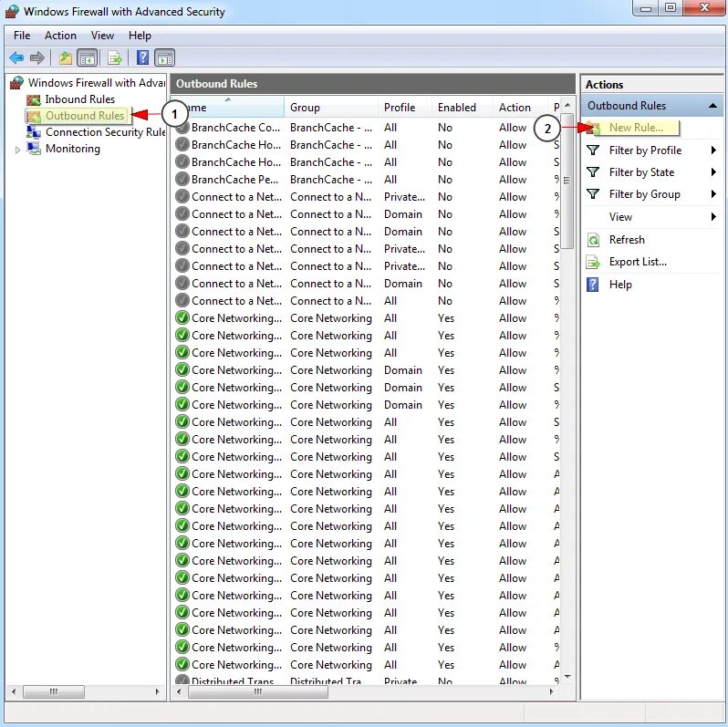
Task: Open the View menu in menu bar
Action: coord(102,36)
